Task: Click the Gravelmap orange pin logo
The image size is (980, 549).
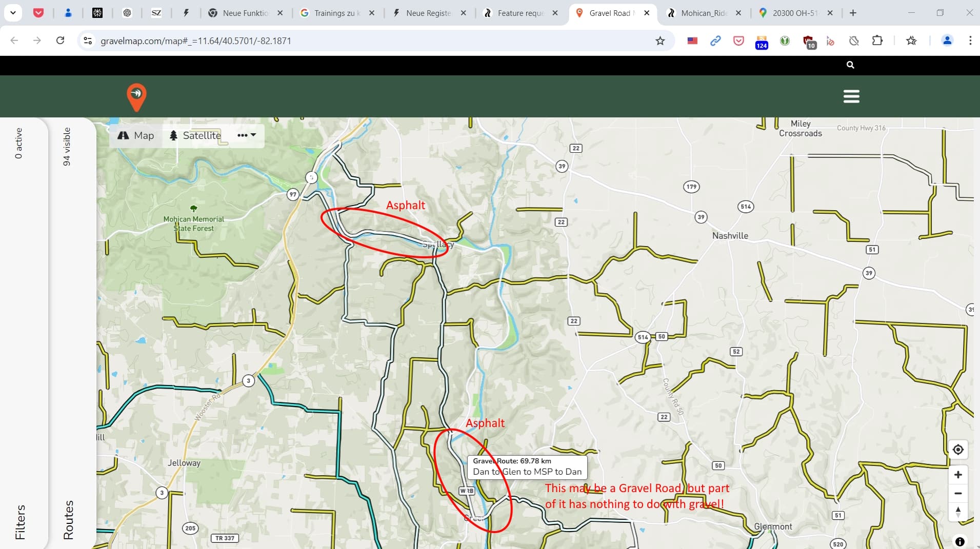Action: point(136,97)
